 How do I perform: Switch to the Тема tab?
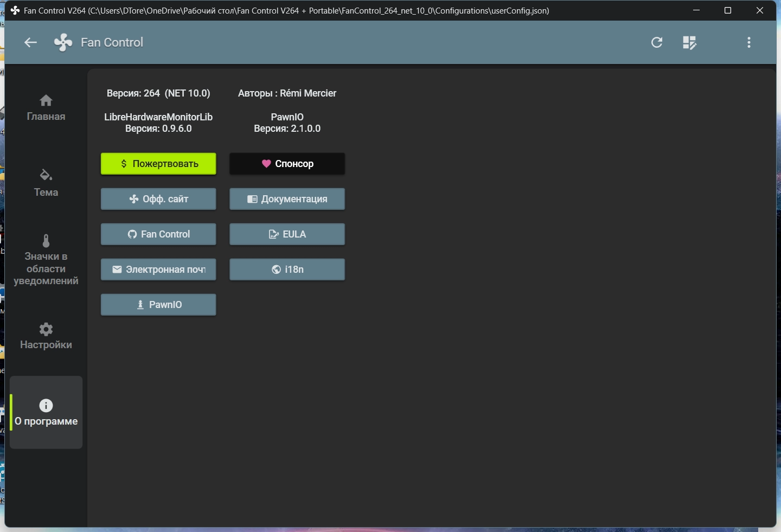click(x=46, y=183)
